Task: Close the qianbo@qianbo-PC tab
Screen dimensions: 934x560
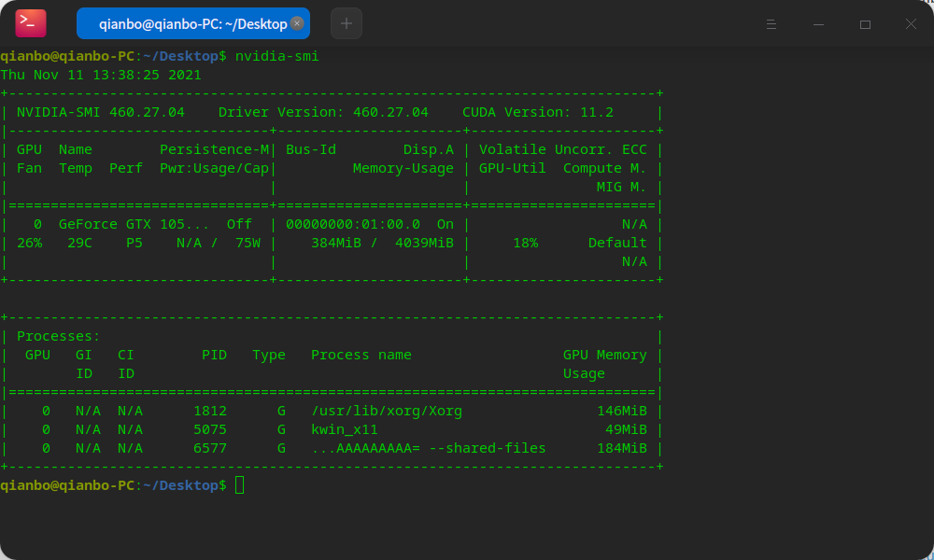Action: click(x=297, y=23)
